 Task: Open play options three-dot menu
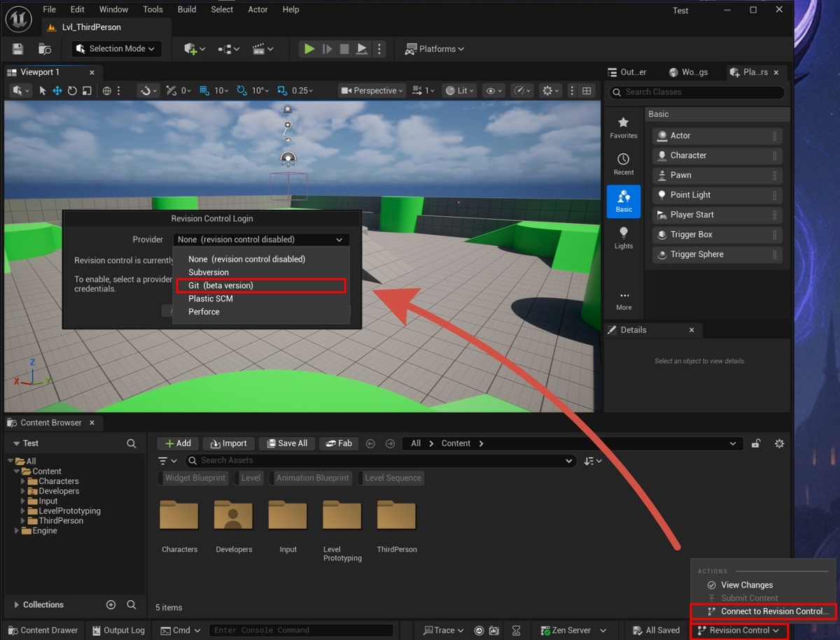click(x=379, y=49)
